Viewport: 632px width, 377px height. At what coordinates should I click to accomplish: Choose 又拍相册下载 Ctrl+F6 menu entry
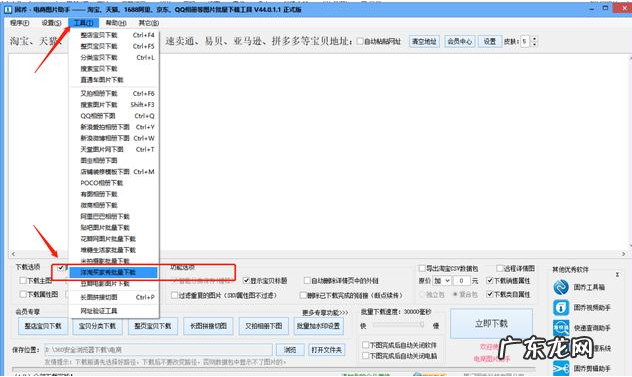point(114,94)
